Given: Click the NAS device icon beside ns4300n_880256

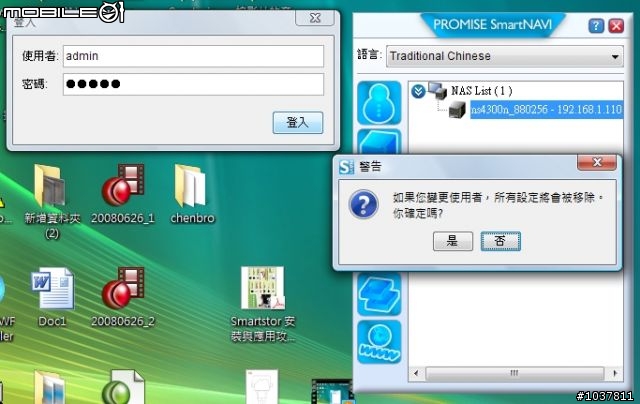Looking at the screenshot, I should coord(457,110).
